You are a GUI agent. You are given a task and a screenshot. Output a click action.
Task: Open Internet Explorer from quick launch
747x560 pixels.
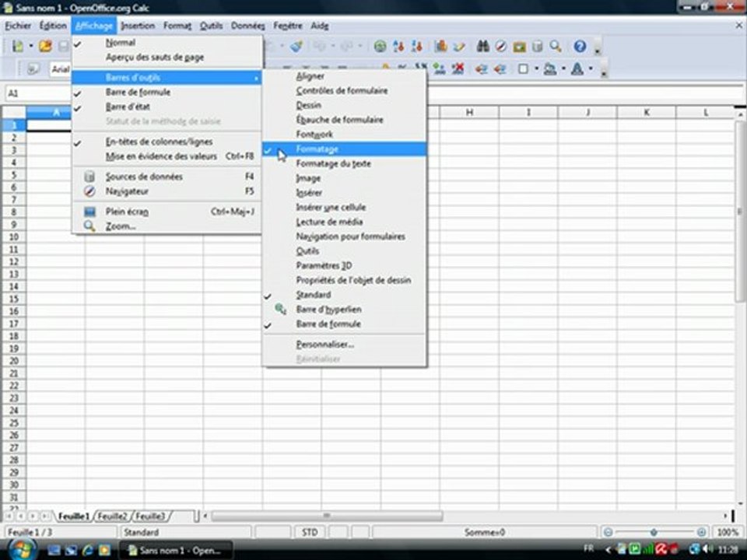pos(88,550)
